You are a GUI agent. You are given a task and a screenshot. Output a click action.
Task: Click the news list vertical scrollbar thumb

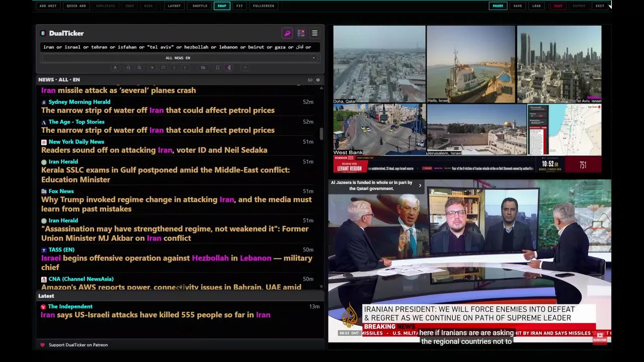(x=321, y=134)
